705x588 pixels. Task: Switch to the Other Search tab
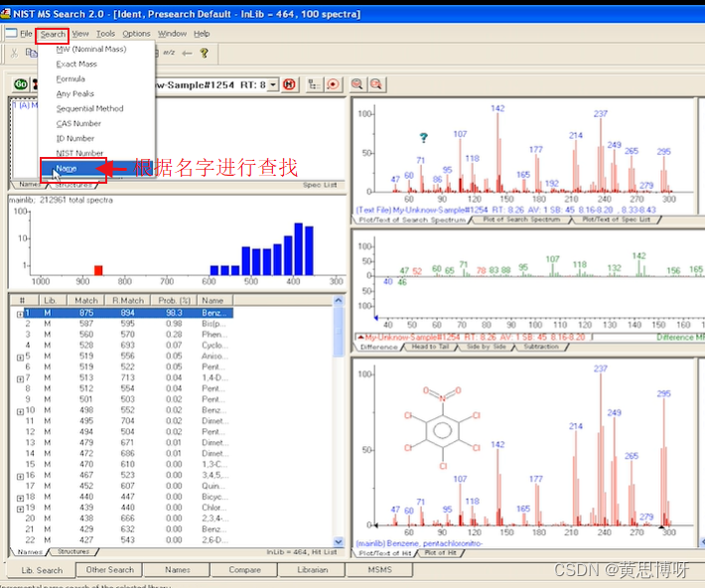tap(109, 569)
